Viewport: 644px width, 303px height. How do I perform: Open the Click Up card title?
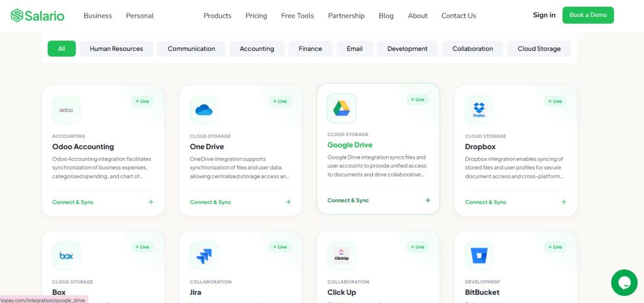coord(341,292)
